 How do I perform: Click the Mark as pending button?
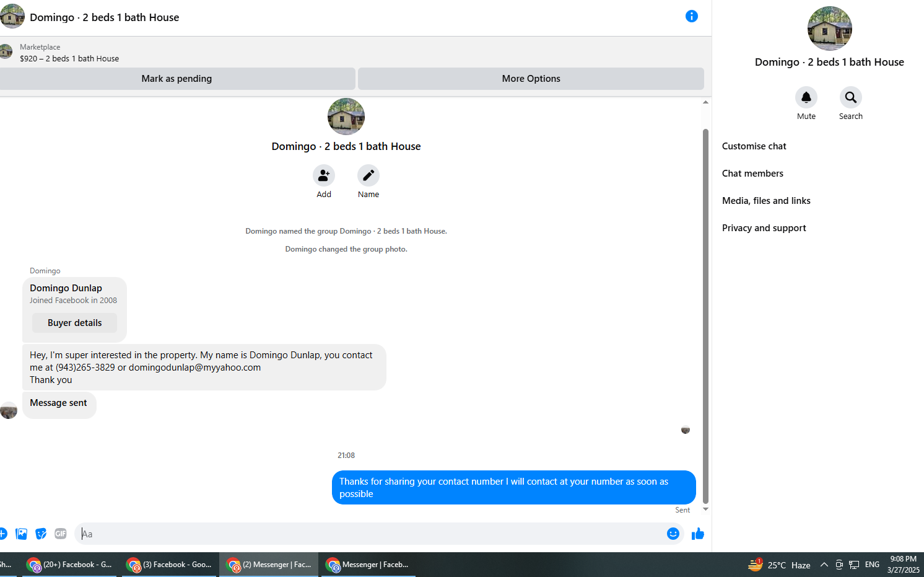click(x=177, y=79)
